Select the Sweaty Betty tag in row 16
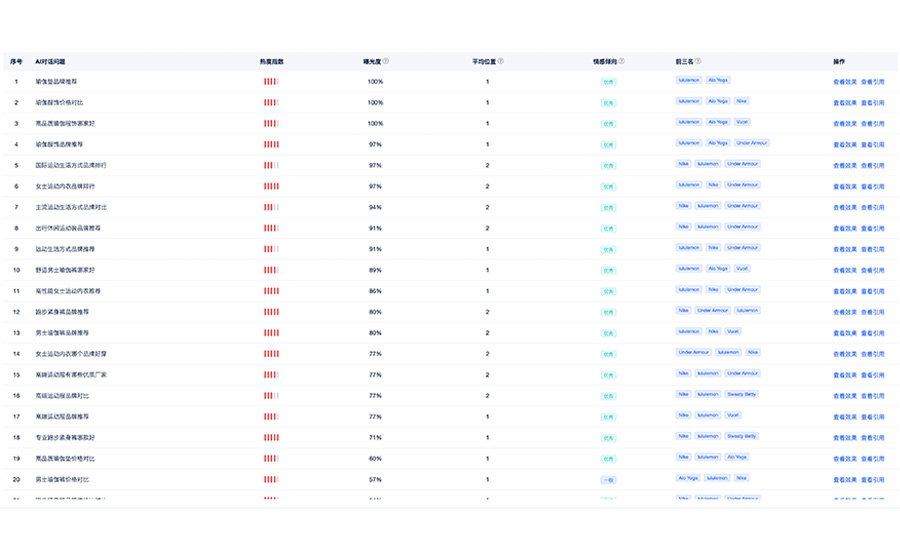 (742, 394)
